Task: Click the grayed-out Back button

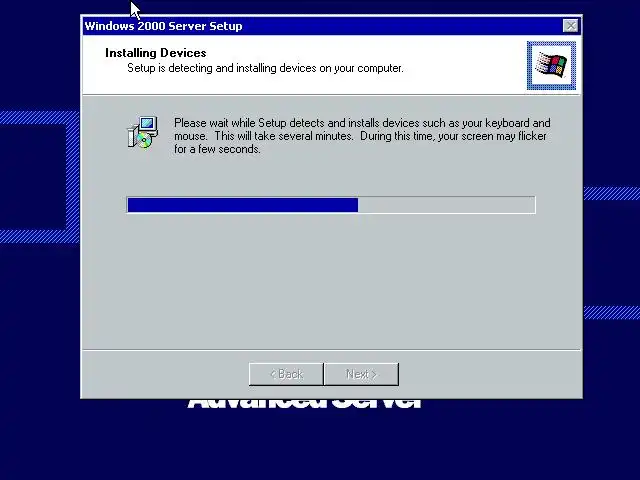Action: [286, 374]
